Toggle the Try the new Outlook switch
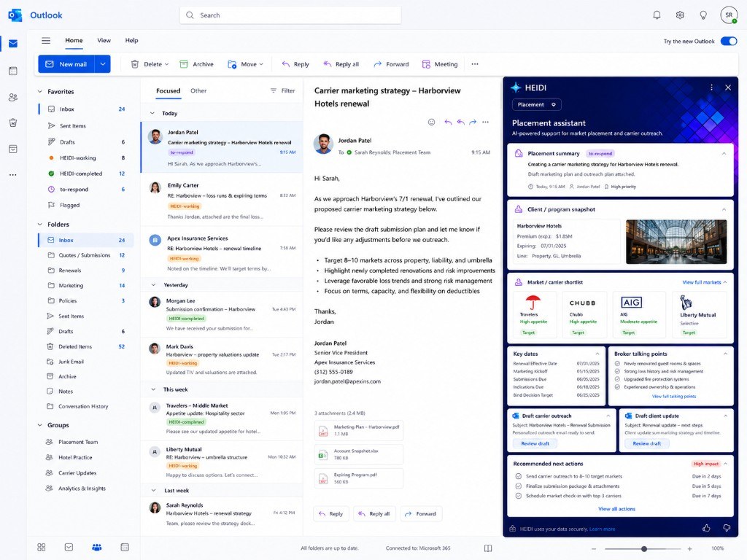 (729, 42)
